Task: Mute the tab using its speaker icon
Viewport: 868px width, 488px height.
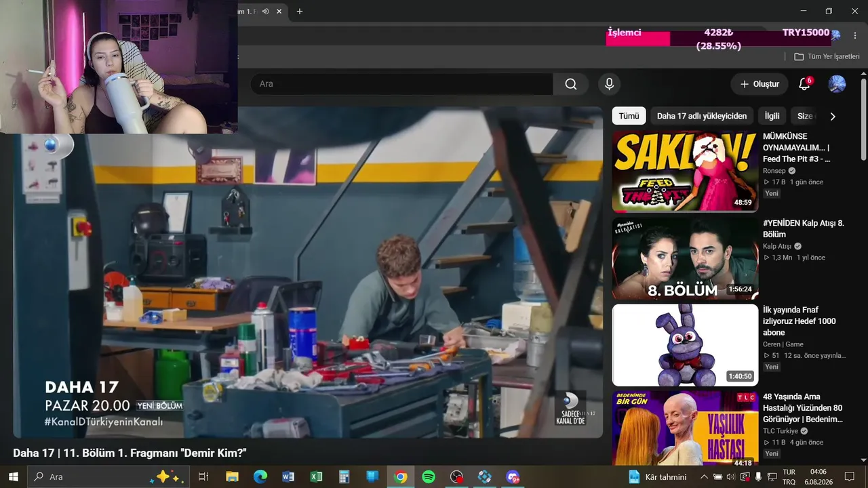Action: point(266,11)
